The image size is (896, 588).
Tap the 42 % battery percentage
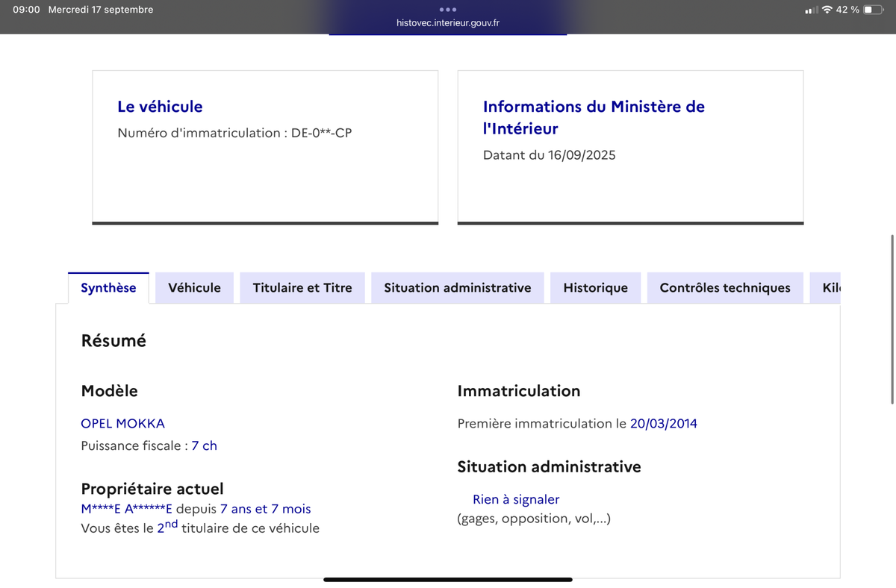847,10
